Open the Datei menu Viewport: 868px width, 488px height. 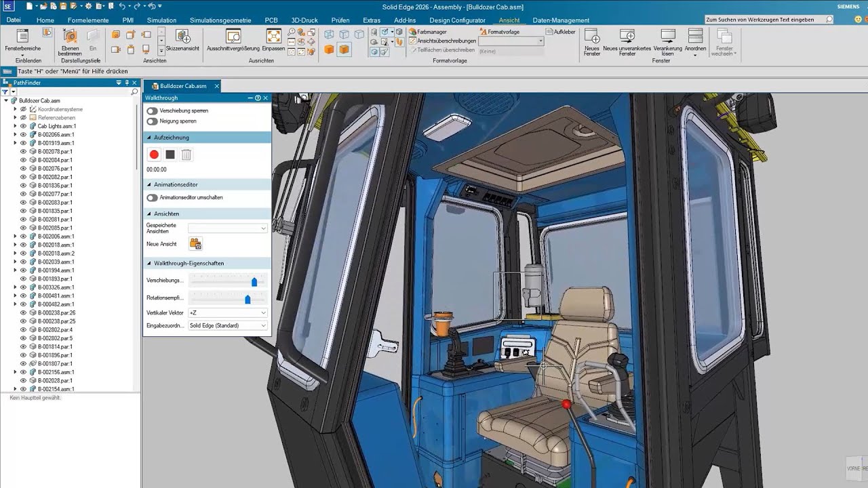click(x=14, y=20)
